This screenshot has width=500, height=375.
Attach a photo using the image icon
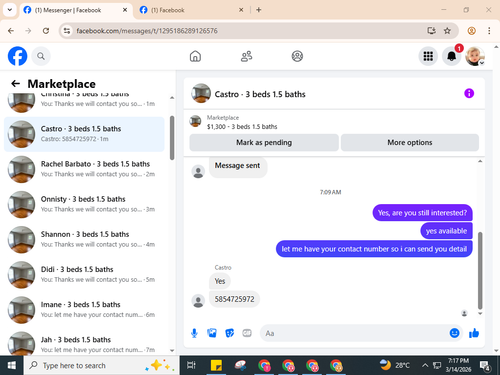212,333
